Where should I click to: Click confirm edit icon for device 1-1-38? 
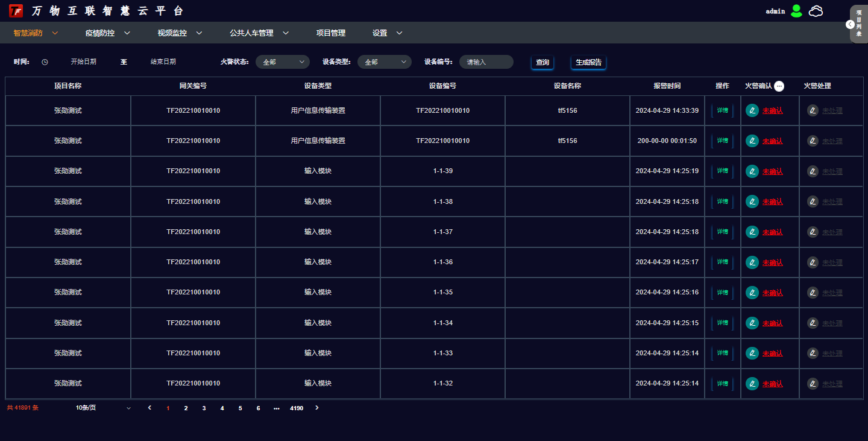[752, 201]
